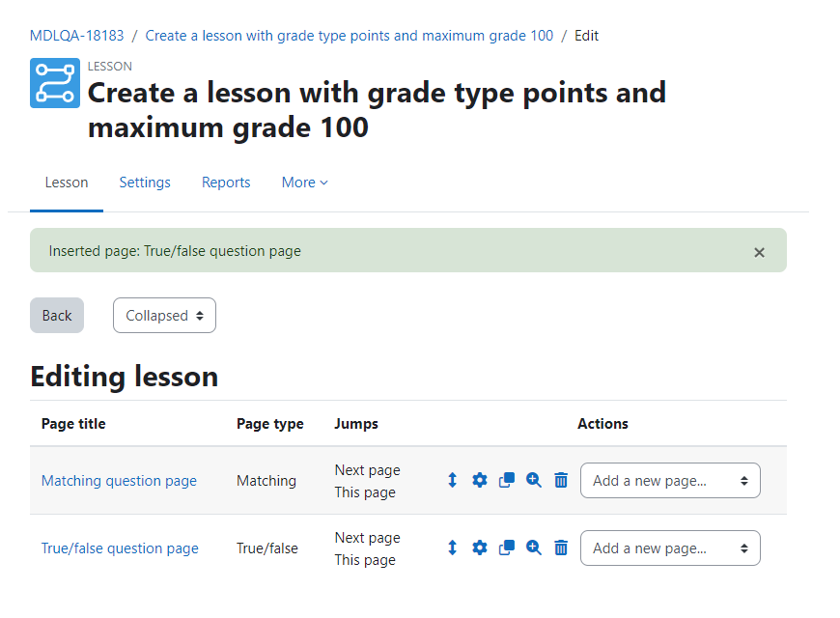Open the MDLQA-18183 breadcrumb link

(76, 36)
